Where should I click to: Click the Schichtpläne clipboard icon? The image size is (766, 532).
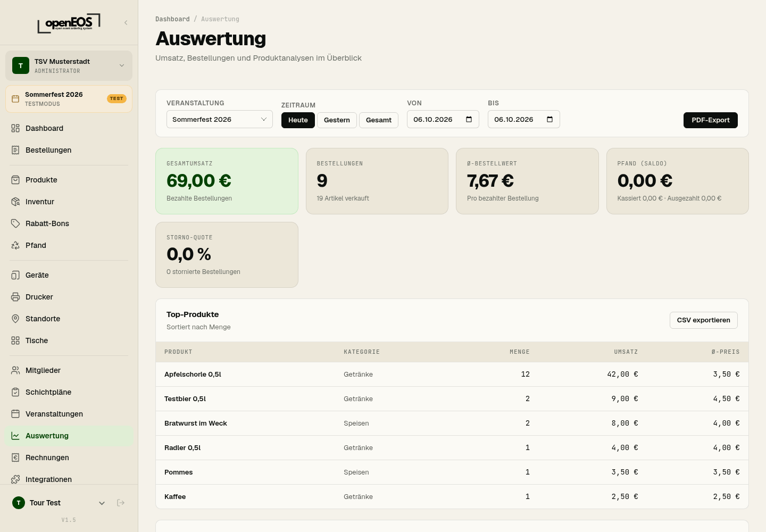tap(15, 392)
